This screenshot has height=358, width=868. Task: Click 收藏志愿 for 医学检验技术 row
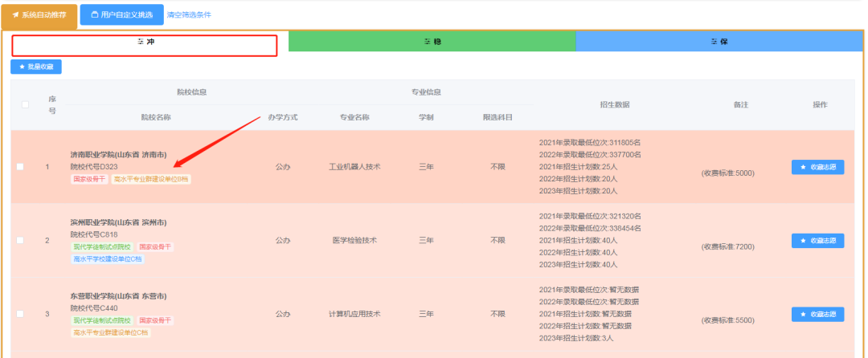(817, 240)
